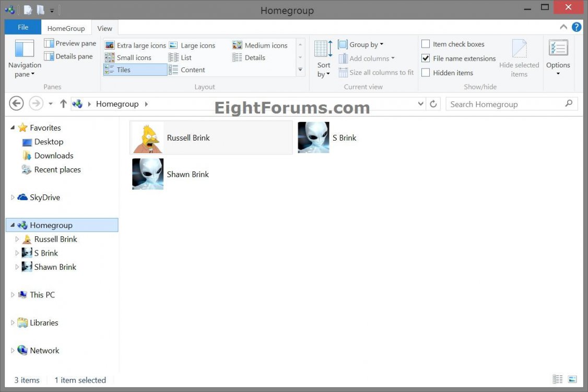Click the Sort by icon
Screen dimensions: 588x392
[323, 50]
